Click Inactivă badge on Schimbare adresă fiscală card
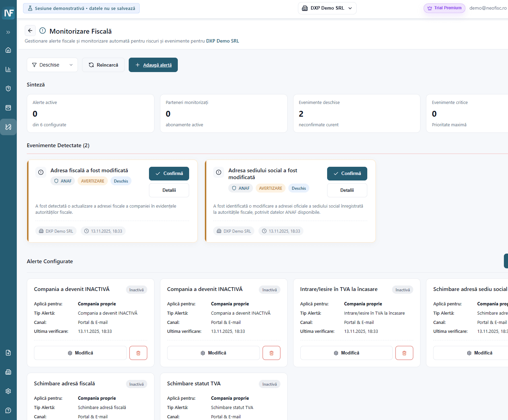Screen dimensions: 508x420 tap(137, 384)
